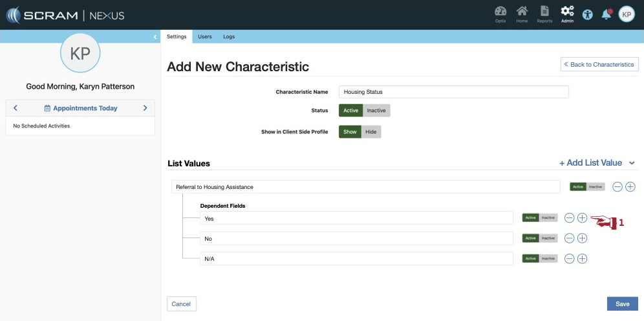
Task: Click minus icon next to Referral to Housing Assistance
Action: pyautogui.click(x=617, y=186)
